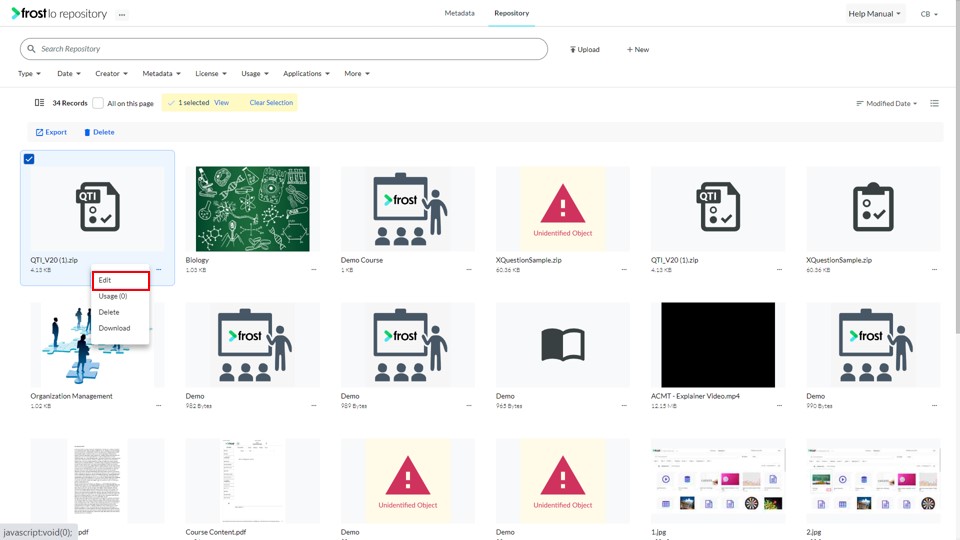Select the Repository tab

(x=511, y=13)
